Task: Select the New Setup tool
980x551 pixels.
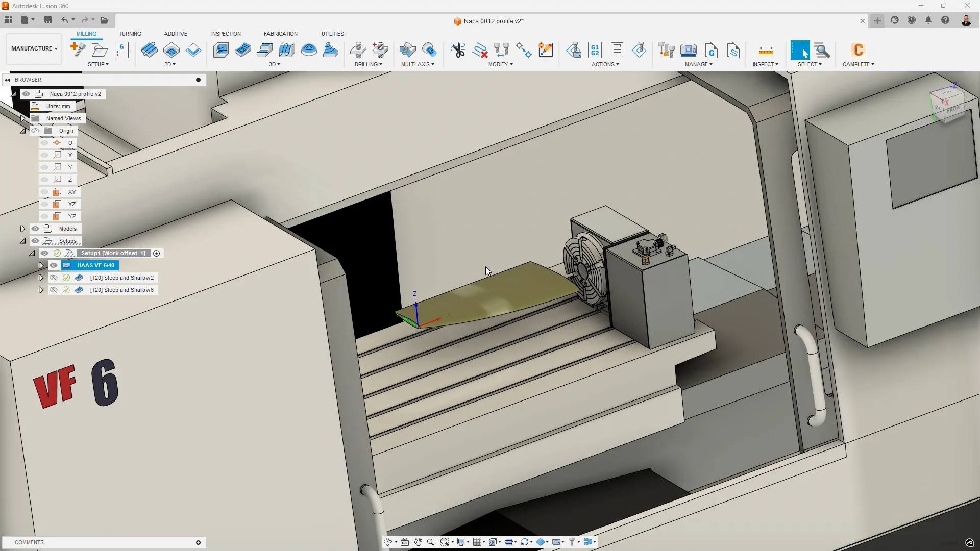Action: 78,49
